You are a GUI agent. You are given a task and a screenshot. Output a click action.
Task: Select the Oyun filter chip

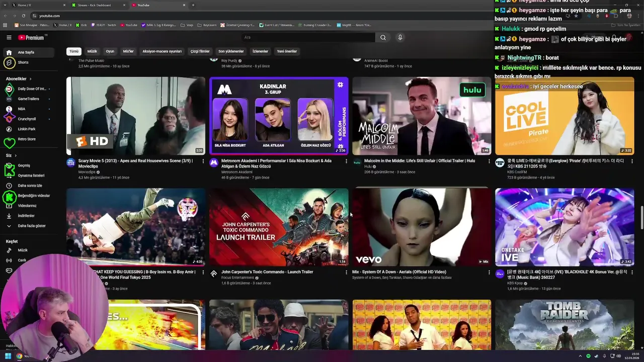pyautogui.click(x=110, y=51)
